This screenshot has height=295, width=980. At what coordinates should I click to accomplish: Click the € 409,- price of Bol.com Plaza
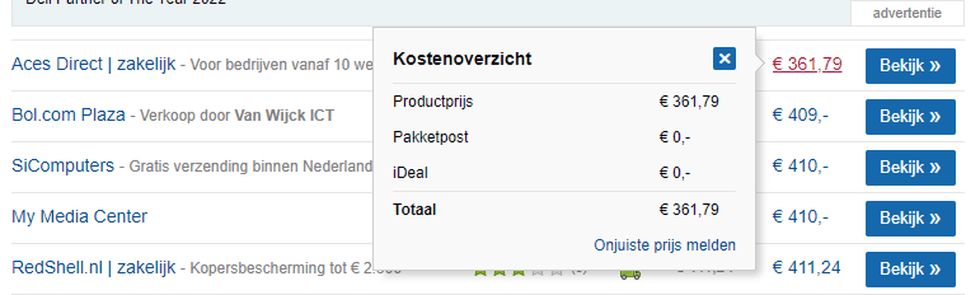click(x=800, y=115)
